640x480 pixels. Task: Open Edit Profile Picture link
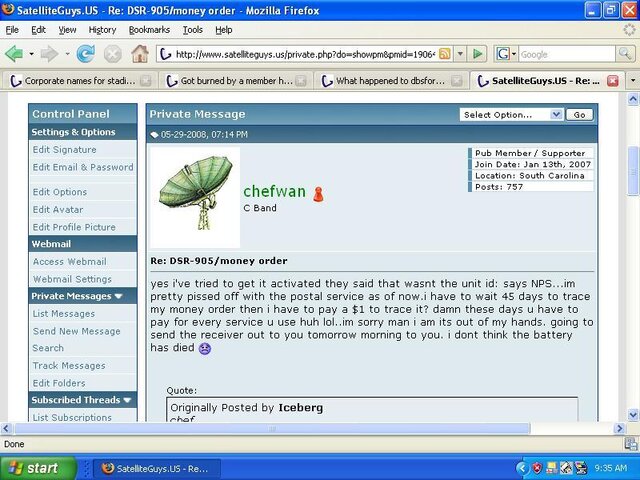74,227
